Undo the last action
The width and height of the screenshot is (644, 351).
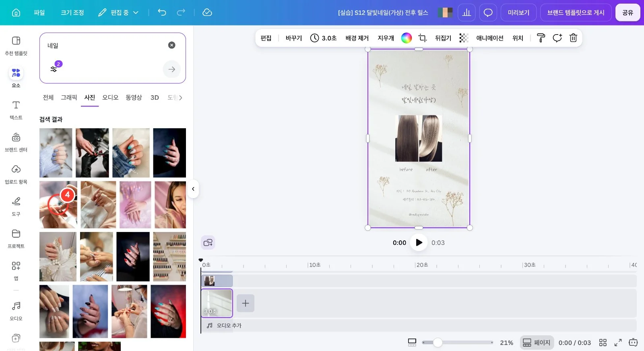coord(162,12)
